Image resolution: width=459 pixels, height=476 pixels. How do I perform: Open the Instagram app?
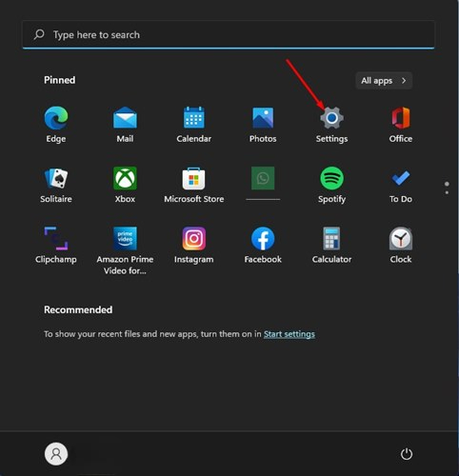194,246
